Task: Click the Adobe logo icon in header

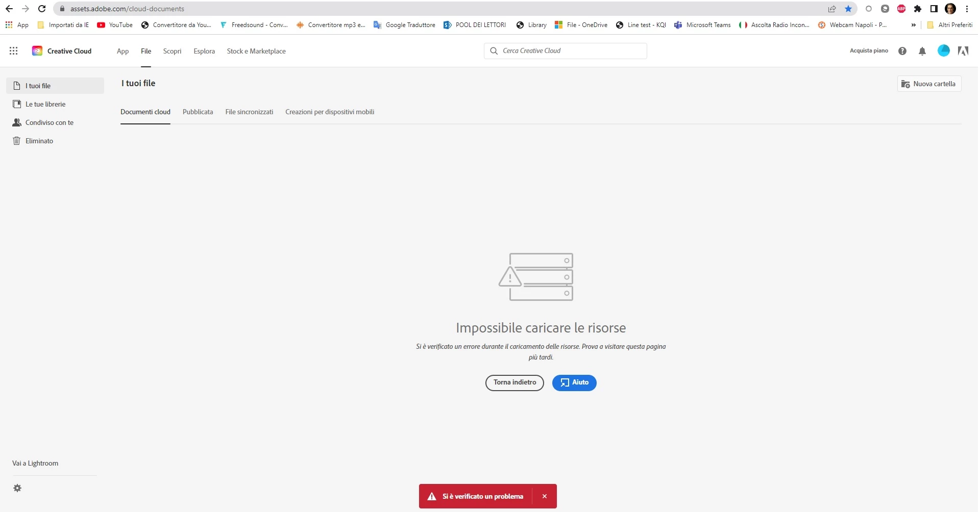Action: (x=963, y=51)
